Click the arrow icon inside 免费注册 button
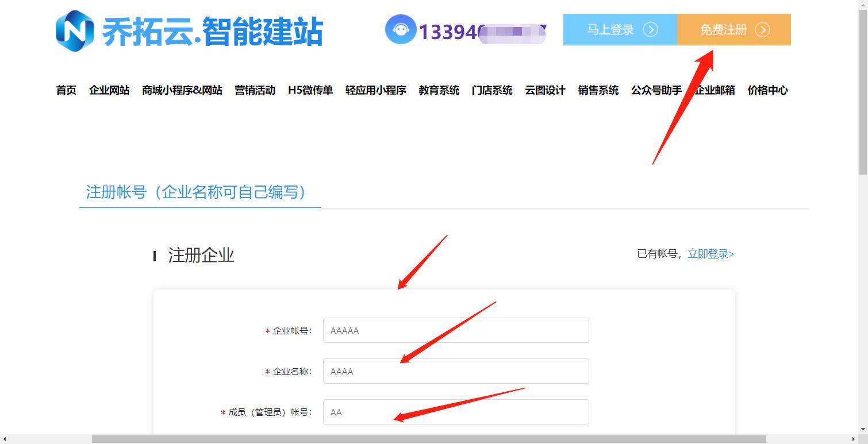Viewport: 868px width, 444px height. [764, 29]
